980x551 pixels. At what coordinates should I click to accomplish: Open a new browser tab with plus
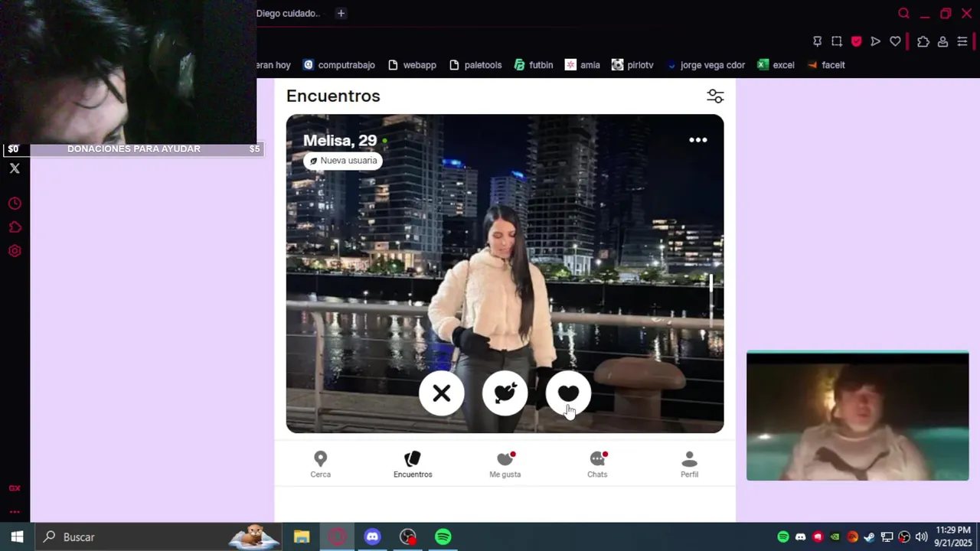(x=341, y=13)
